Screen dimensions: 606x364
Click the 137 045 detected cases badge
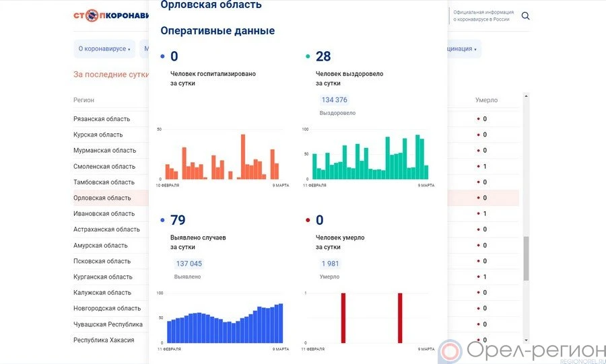pyautogui.click(x=189, y=264)
